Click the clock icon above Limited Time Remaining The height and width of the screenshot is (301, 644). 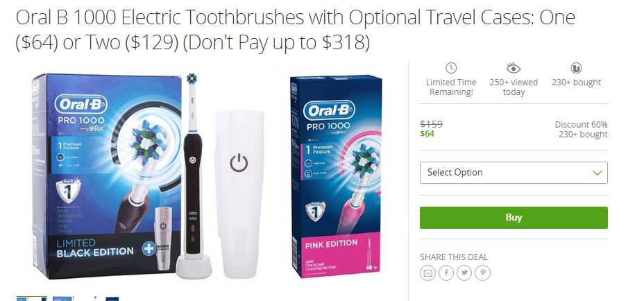click(x=451, y=68)
